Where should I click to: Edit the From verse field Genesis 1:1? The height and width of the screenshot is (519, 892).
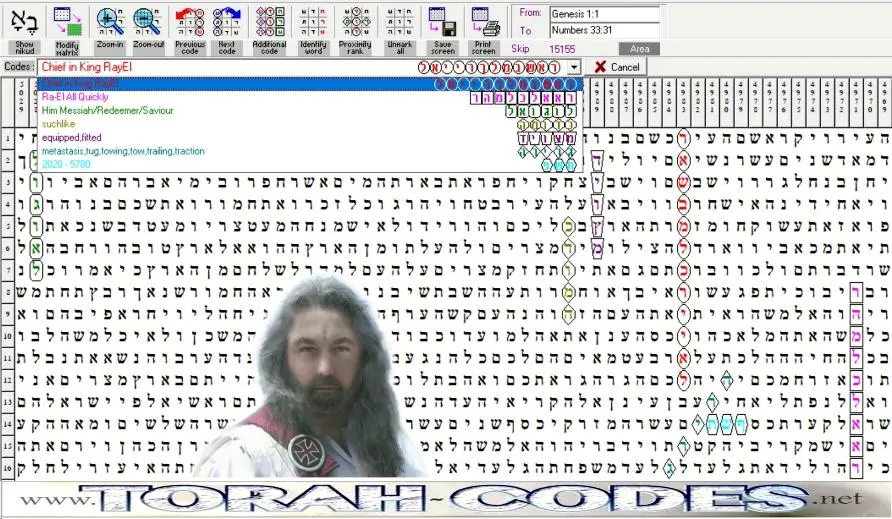[604, 14]
